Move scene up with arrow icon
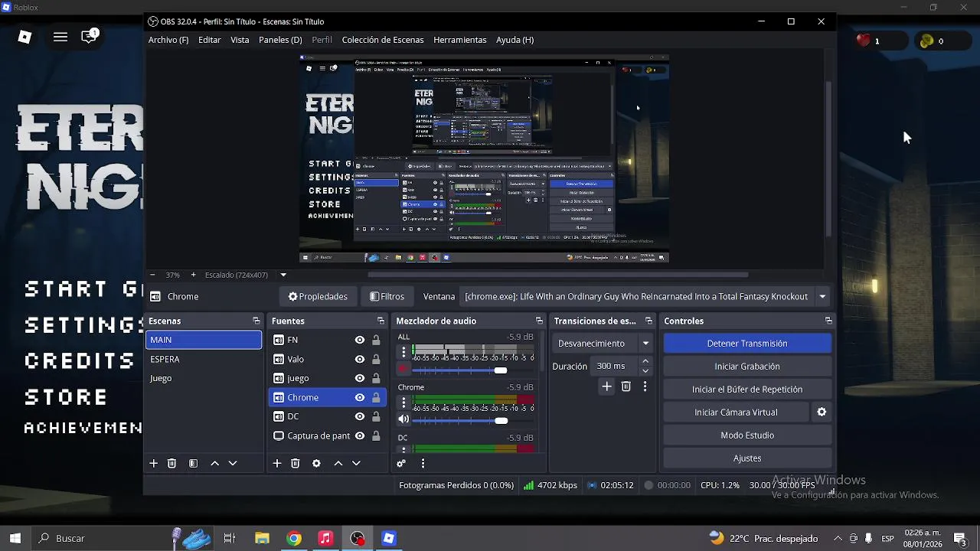Image resolution: width=980 pixels, height=551 pixels. point(214,463)
